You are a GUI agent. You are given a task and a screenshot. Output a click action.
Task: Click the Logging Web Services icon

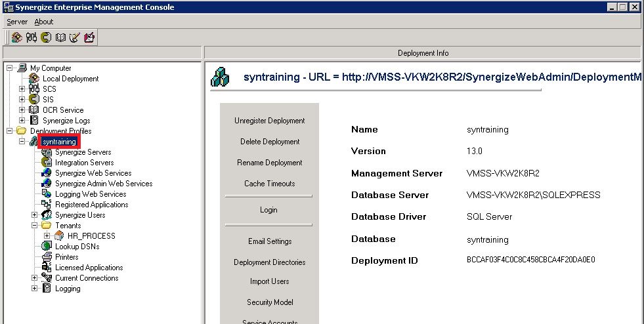pos(47,193)
